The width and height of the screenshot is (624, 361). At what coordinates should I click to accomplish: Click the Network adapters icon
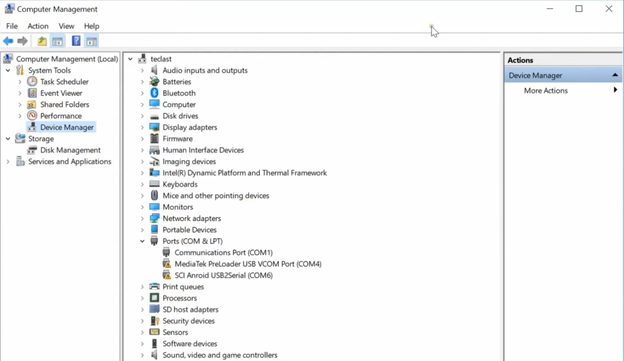point(154,219)
